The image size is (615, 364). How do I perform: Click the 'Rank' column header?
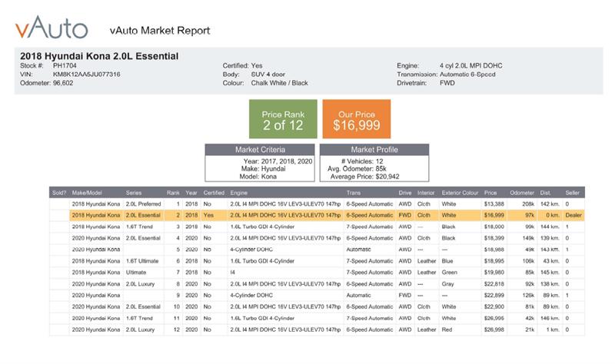tap(173, 193)
